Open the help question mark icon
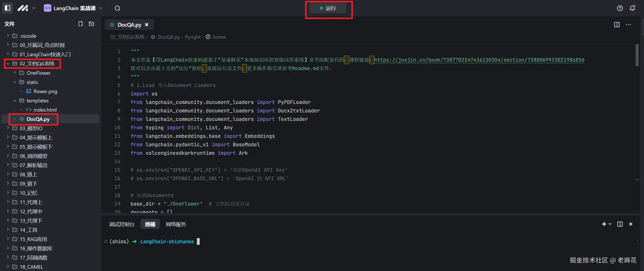644x271 pixels. pos(620,8)
